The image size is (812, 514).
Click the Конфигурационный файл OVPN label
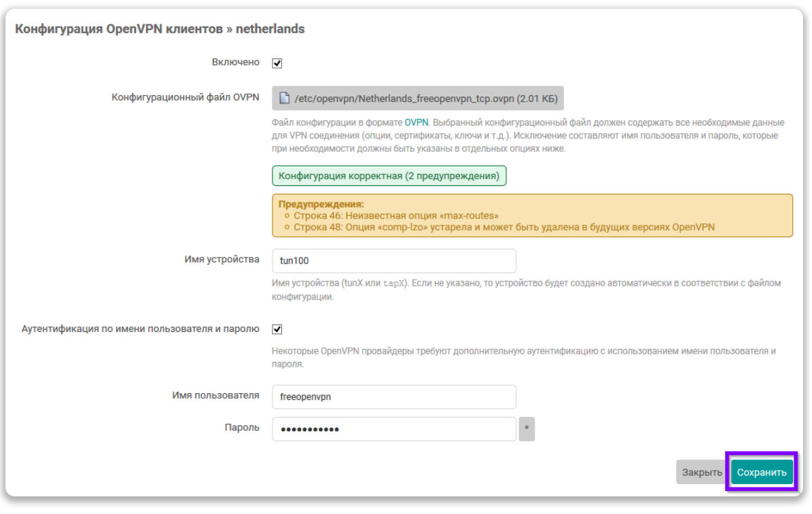tap(186, 97)
